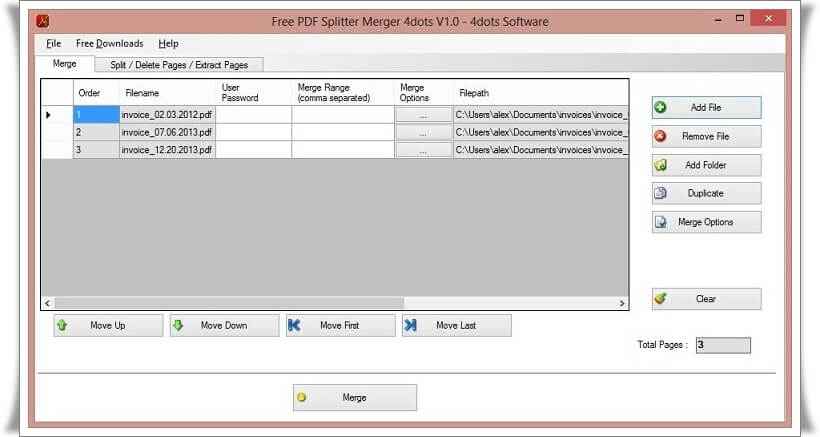Select filename invoice_07.06.2013.pdf

(167, 132)
